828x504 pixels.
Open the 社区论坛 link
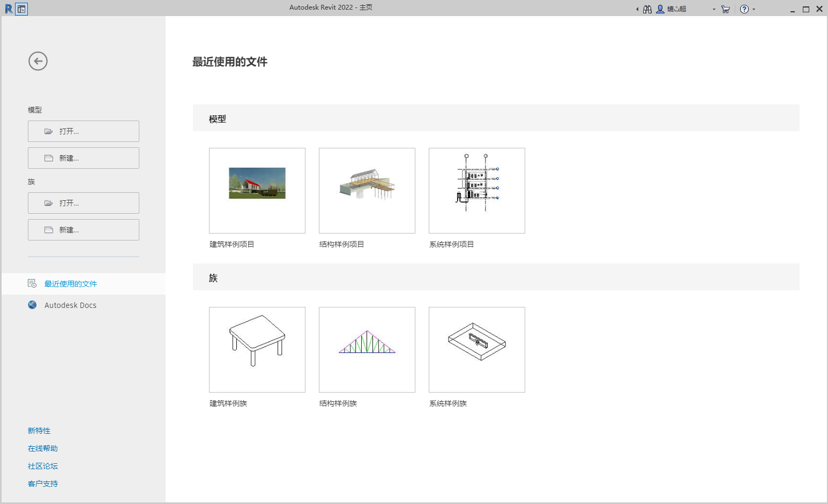pos(43,466)
